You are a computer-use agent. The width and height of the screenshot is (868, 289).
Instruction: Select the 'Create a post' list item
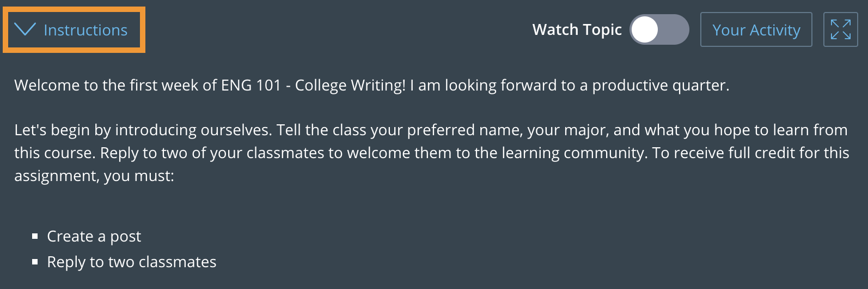[94, 236]
